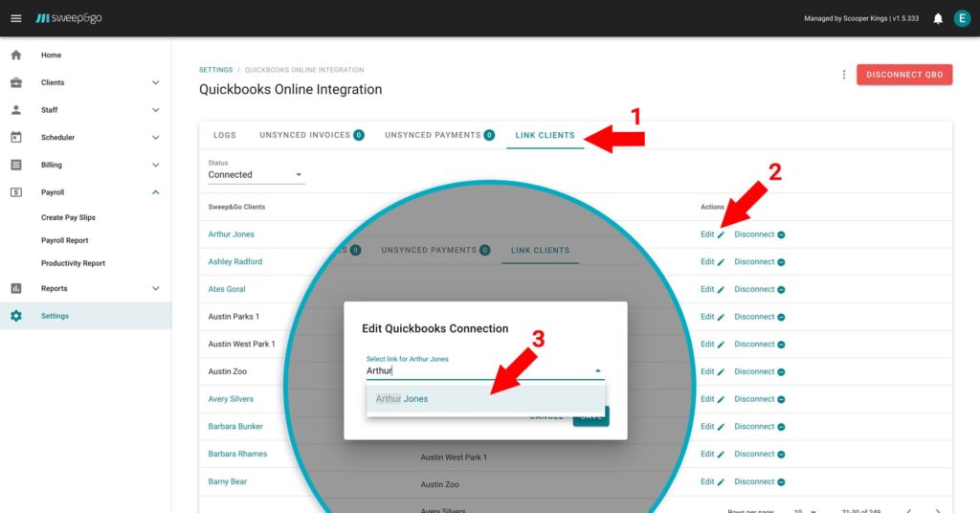Click the Home house icon
Image resolution: width=980 pixels, height=513 pixels.
tap(16, 56)
